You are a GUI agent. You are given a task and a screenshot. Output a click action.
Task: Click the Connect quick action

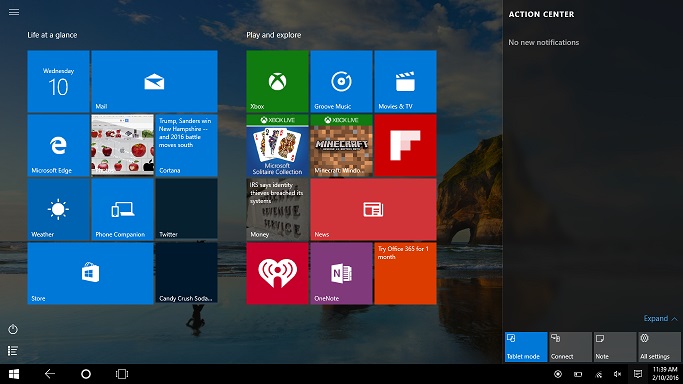[x=570, y=347]
